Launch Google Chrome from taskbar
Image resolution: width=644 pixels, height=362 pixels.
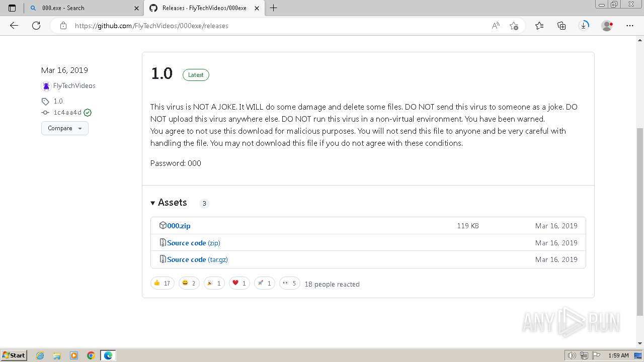(91, 355)
